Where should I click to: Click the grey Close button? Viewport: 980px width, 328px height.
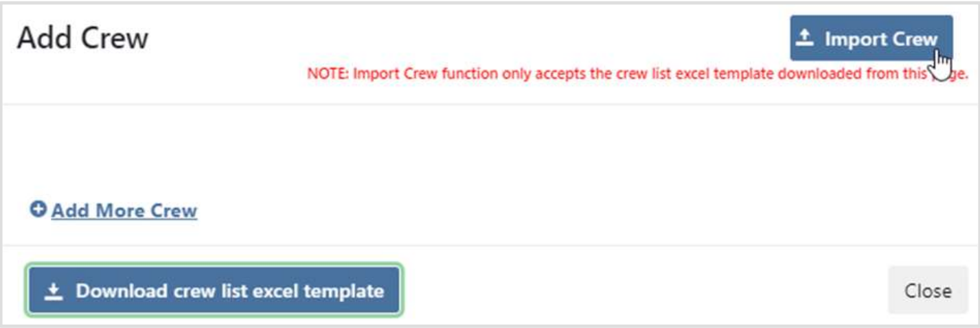click(x=927, y=291)
